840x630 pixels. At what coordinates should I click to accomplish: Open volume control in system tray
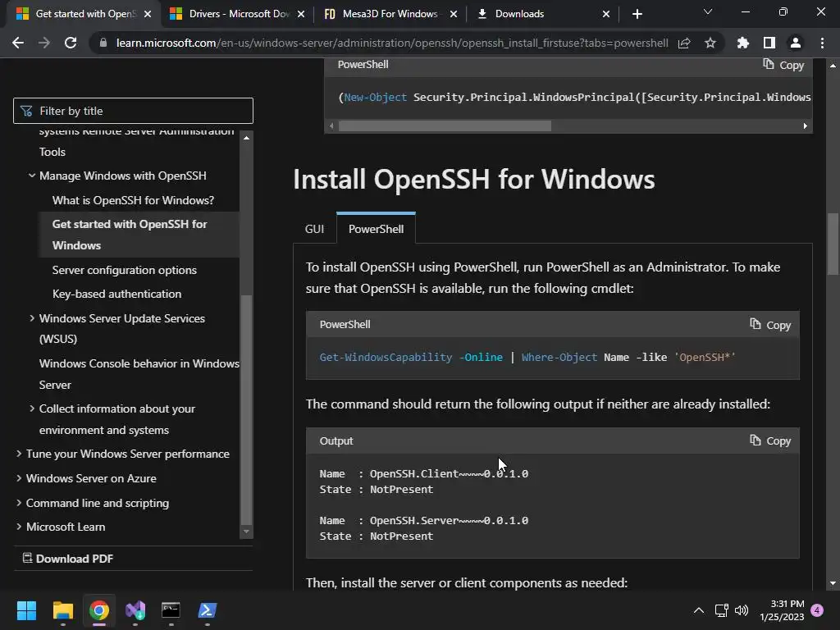click(x=742, y=610)
